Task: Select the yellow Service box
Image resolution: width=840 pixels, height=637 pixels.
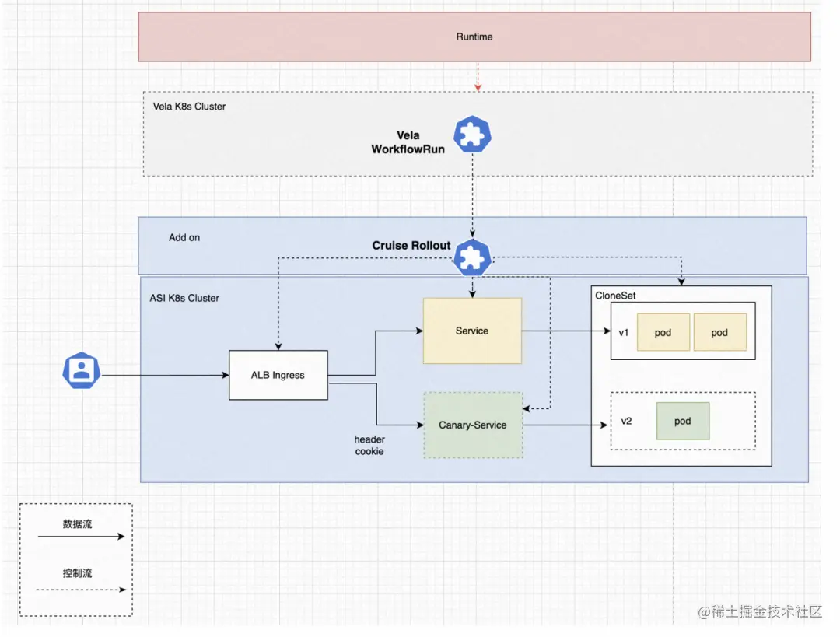Action: coord(472,331)
